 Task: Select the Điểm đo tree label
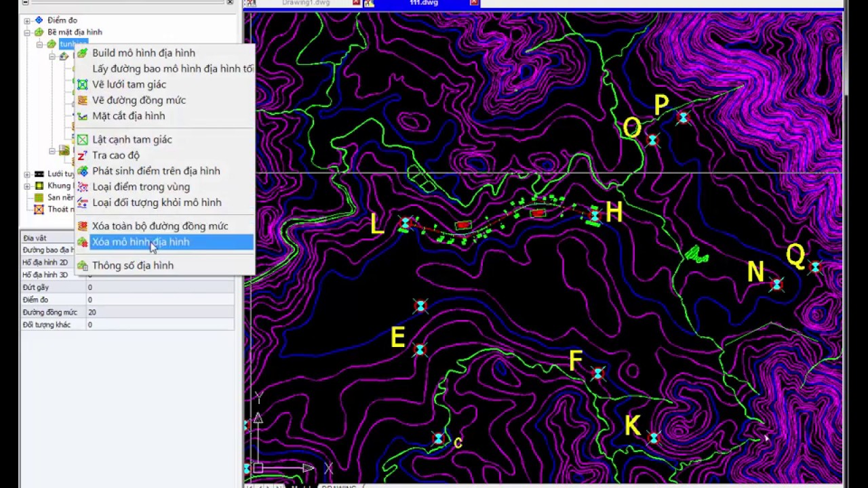tap(62, 20)
